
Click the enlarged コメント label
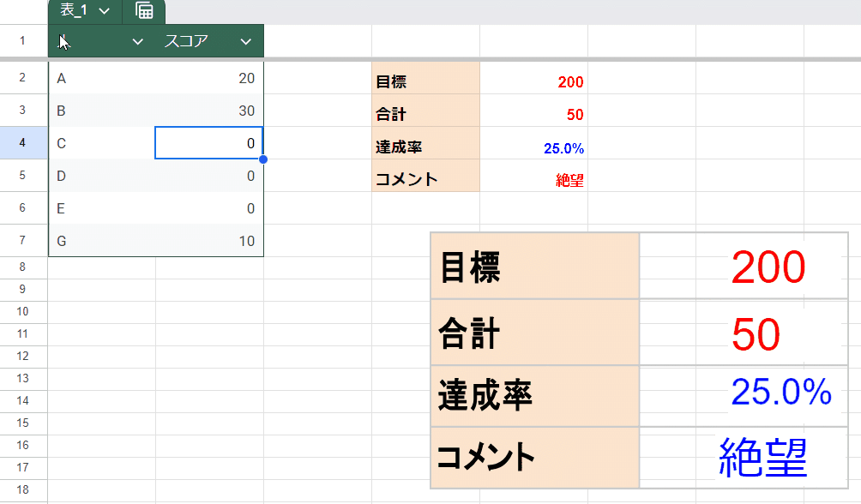[x=486, y=457]
